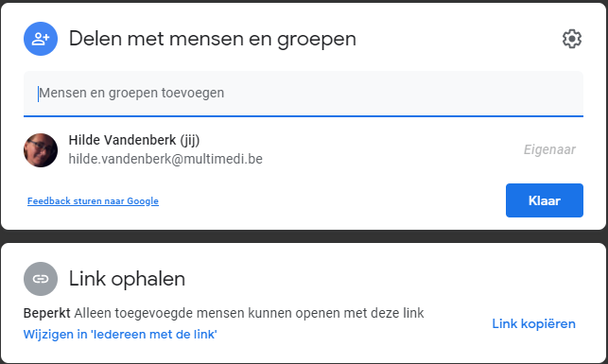Click the dark gap between both cards
This screenshot has height=364, width=608.
(x=304, y=236)
